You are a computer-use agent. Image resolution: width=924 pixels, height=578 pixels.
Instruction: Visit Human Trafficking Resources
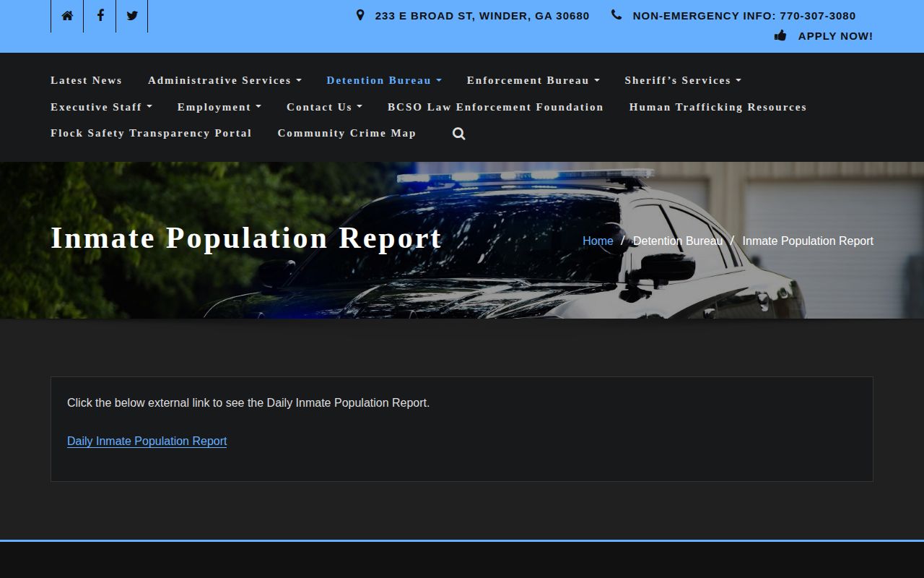tap(718, 107)
